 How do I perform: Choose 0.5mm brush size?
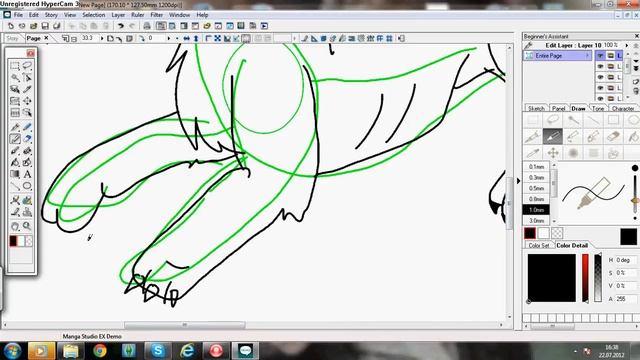tap(536, 188)
